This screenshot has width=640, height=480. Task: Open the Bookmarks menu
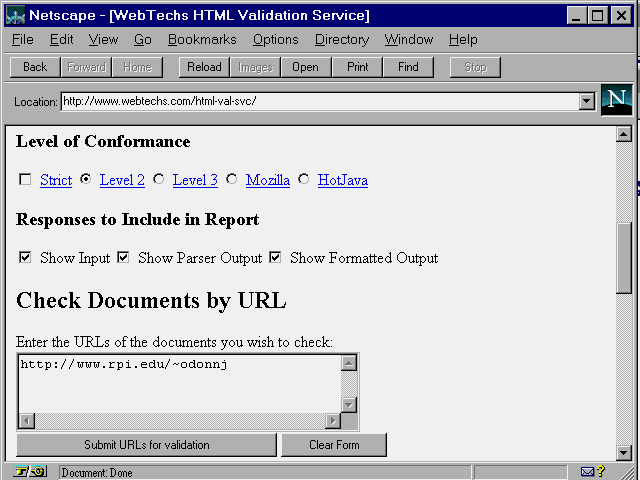202,40
